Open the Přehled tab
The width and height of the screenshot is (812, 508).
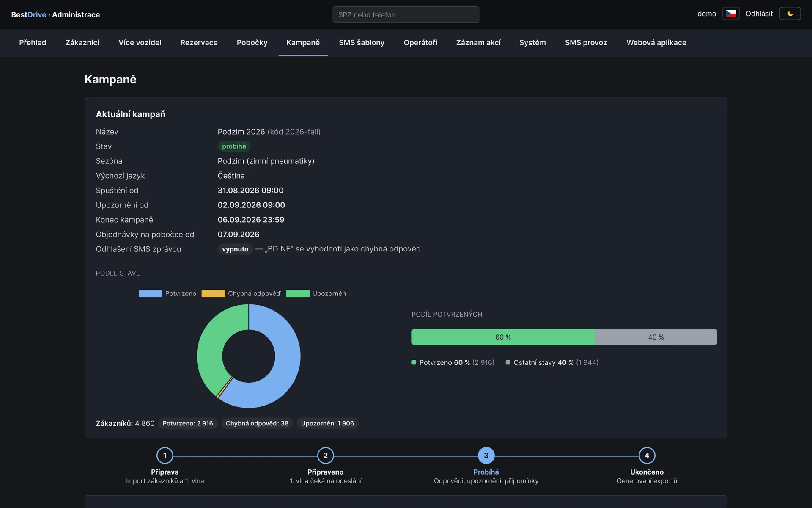click(x=33, y=43)
